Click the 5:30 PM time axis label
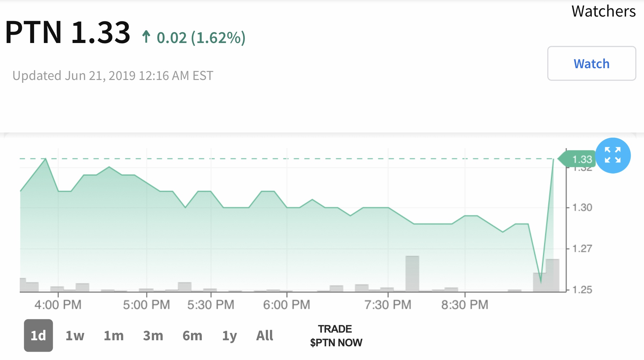644x360 pixels. click(x=211, y=305)
